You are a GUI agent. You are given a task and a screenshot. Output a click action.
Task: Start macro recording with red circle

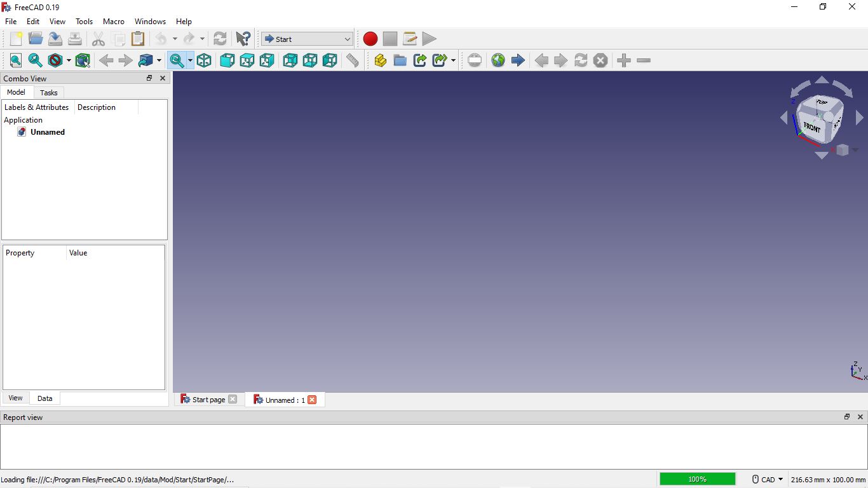370,39
